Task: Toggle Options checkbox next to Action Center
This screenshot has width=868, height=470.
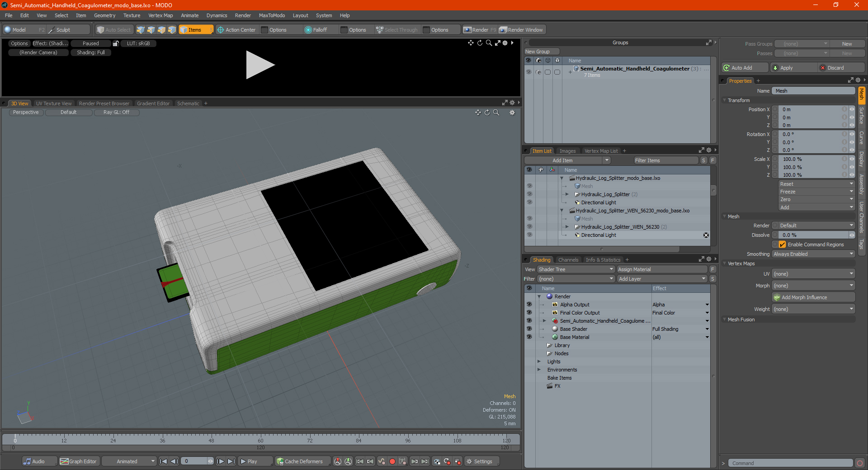Action: (x=265, y=30)
